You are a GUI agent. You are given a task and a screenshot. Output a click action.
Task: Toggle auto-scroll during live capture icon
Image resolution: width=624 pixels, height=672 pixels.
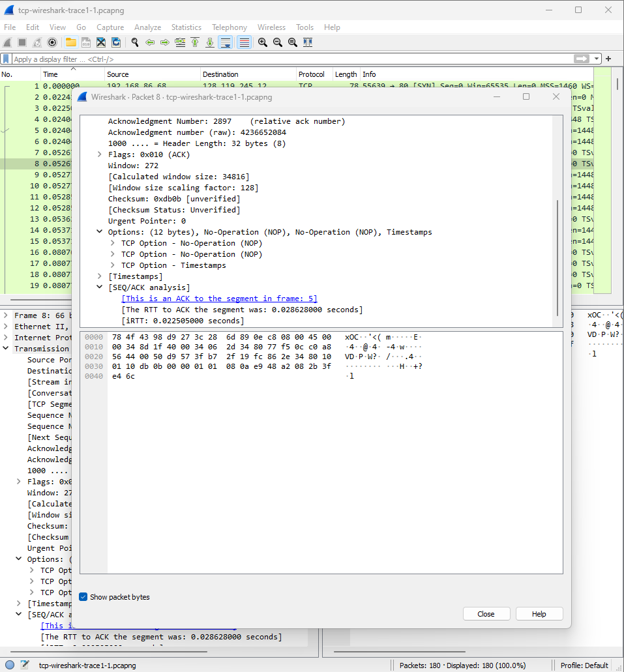226,42
